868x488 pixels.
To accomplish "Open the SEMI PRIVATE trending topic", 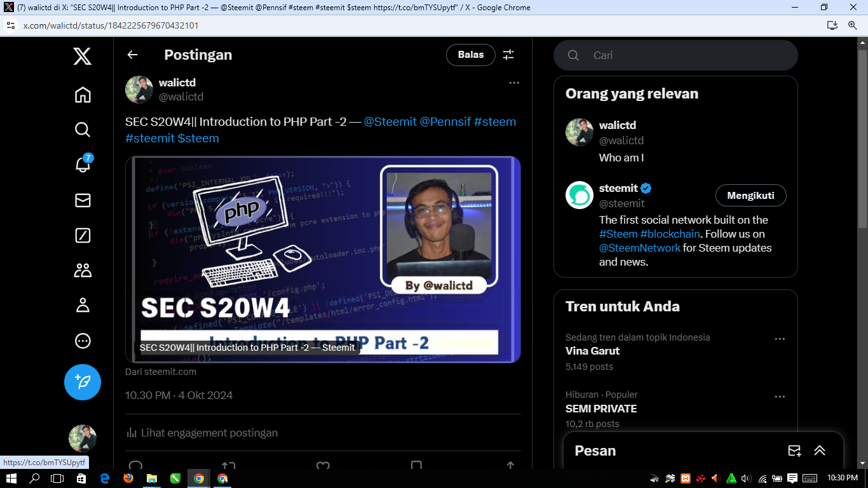I will tap(601, 409).
